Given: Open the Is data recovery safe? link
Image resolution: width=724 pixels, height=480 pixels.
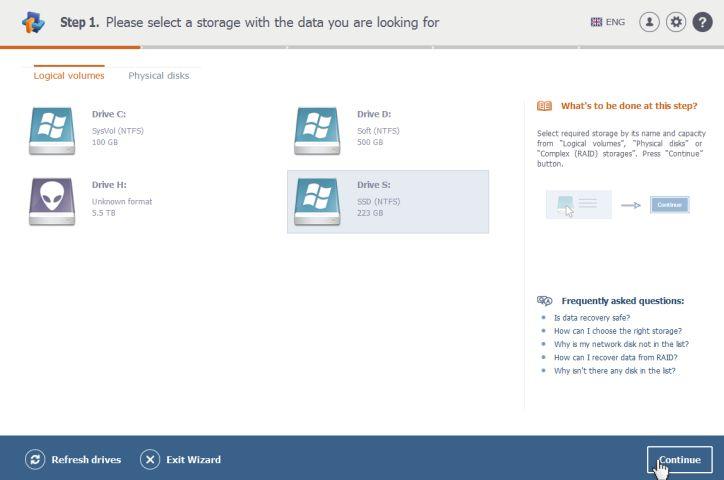Looking at the screenshot, I should [x=592, y=318].
